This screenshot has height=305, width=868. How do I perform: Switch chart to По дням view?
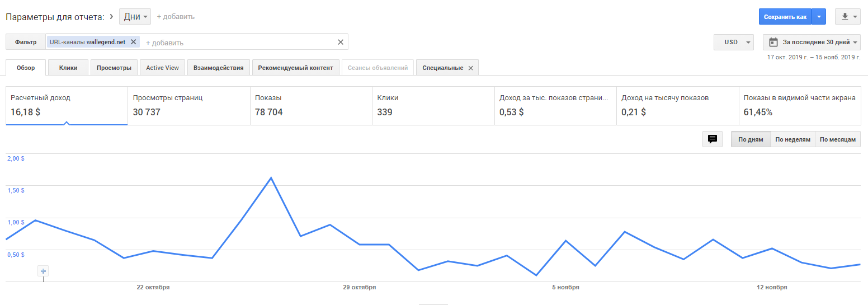point(751,139)
